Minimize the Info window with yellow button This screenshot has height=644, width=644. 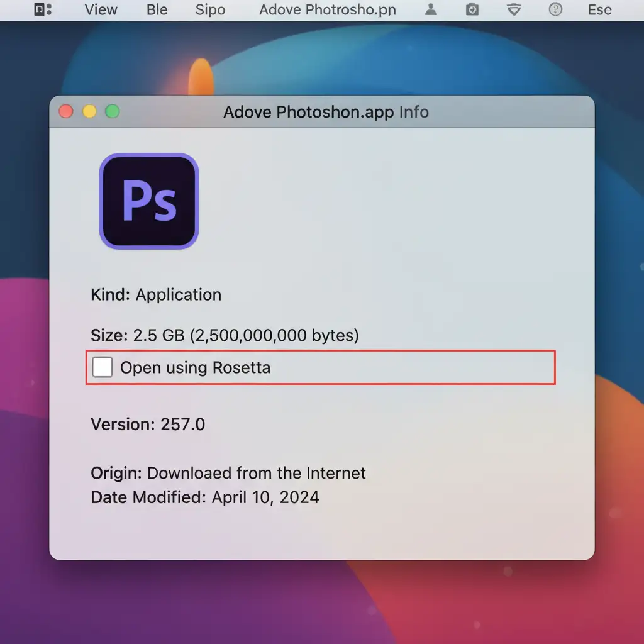89,112
